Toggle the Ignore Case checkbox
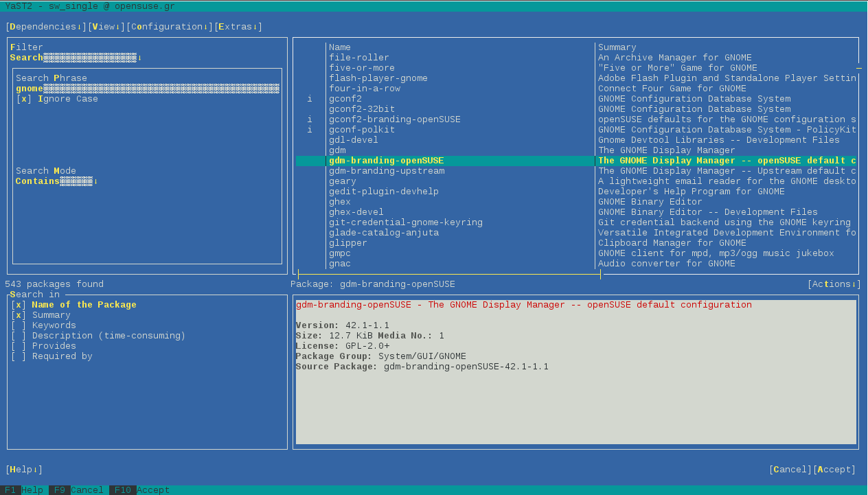 [24, 99]
